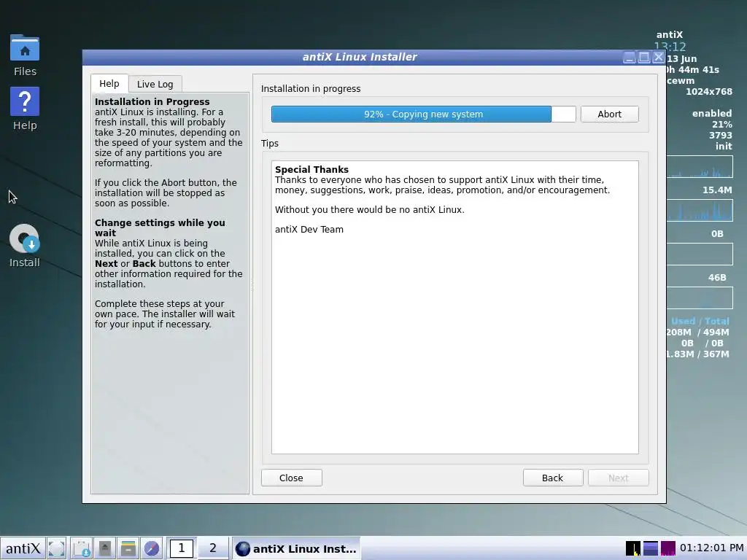This screenshot has width=747, height=560.
Task: Select the Help tab
Action: pos(109,83)
